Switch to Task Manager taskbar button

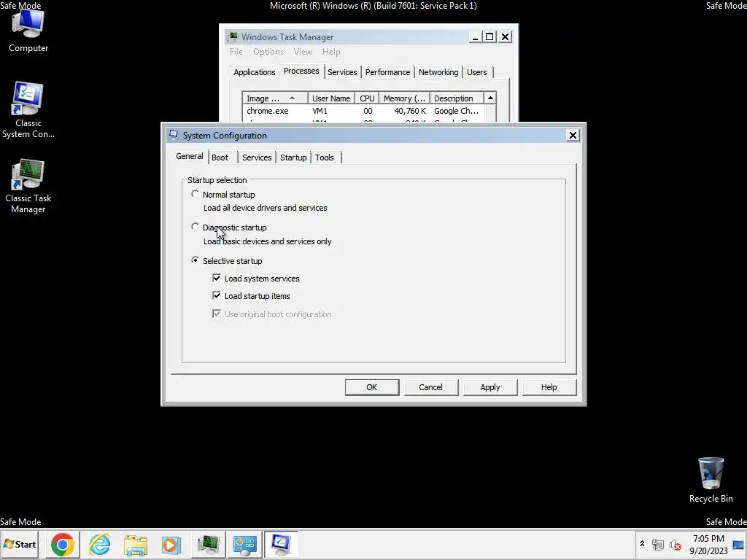click(208, 544)
